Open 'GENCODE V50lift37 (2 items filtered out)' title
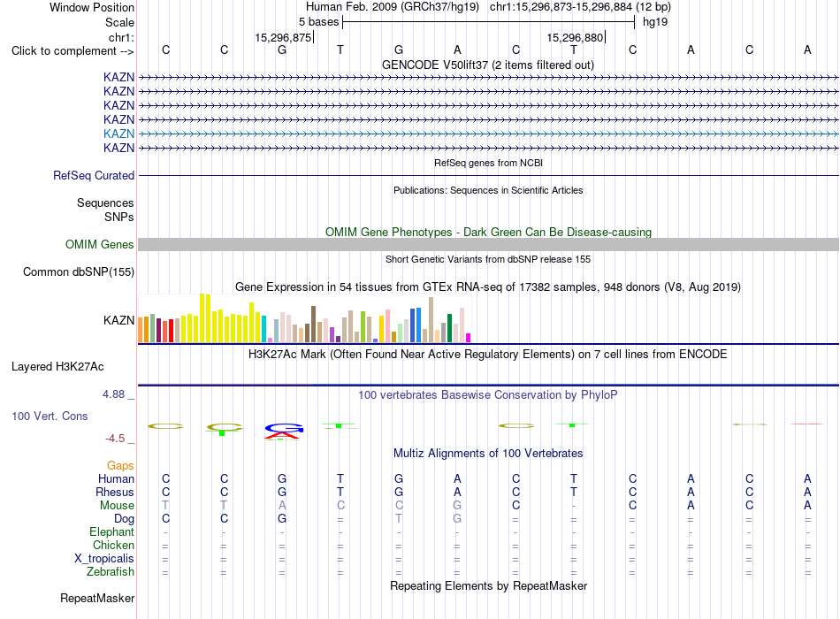The width and height of the screenshot is (840, 619). click(x=488, y=65)
